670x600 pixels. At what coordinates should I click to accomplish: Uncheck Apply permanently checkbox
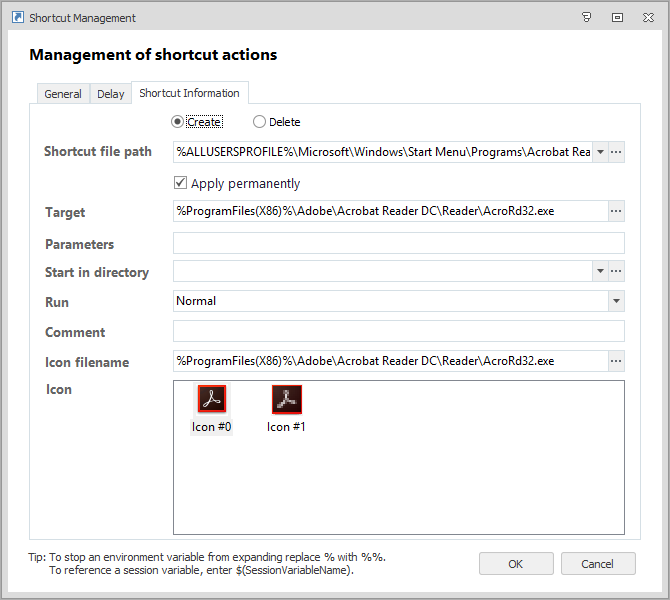181,183
